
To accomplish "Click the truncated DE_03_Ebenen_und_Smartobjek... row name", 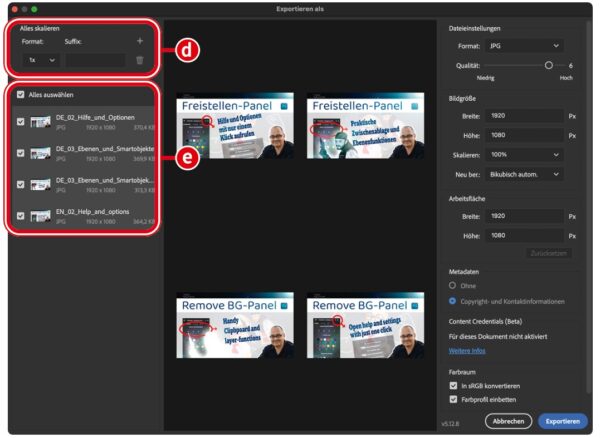I will (x=105, y=180).
